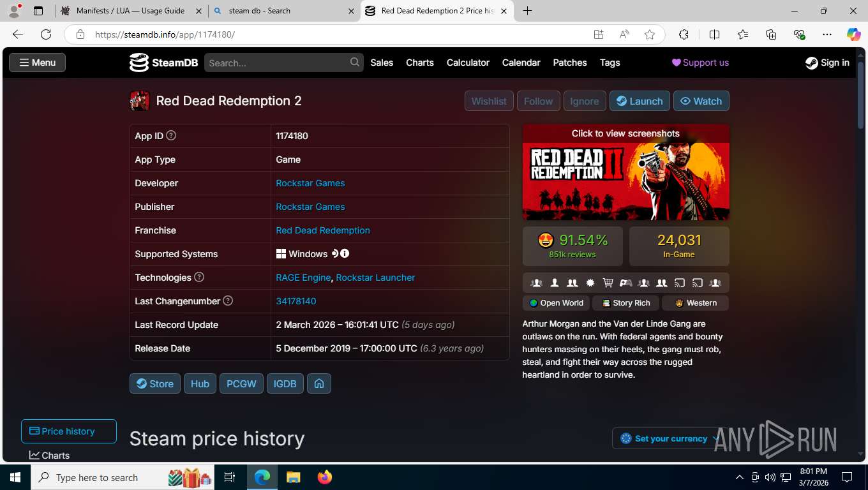The image size is (868, 490).
Task: Open Edge Settings and more ellipsis
Action: [x=827, y=34]
